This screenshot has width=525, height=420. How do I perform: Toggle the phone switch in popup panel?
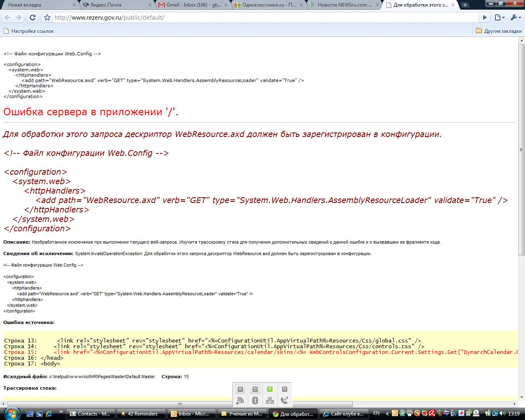click(x=285, y=389)
